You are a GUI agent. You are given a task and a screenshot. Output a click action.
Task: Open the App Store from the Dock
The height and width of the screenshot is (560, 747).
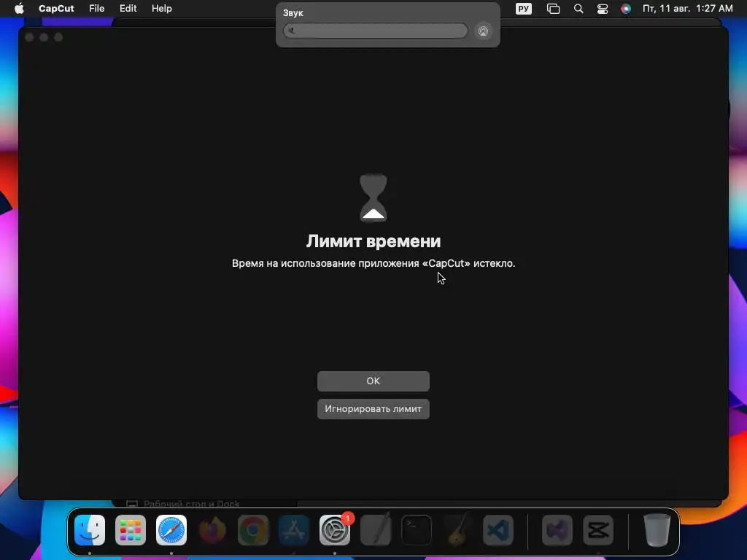point(294,530)
